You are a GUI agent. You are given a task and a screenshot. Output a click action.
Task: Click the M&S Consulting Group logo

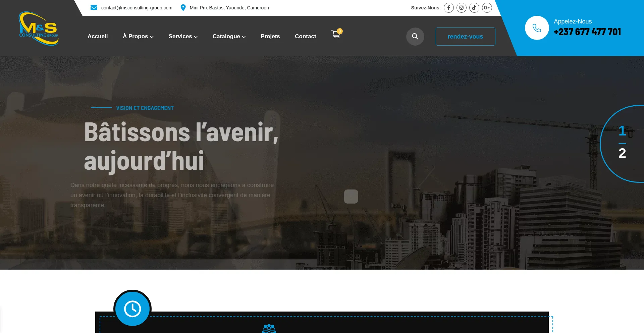click(39, 29)
